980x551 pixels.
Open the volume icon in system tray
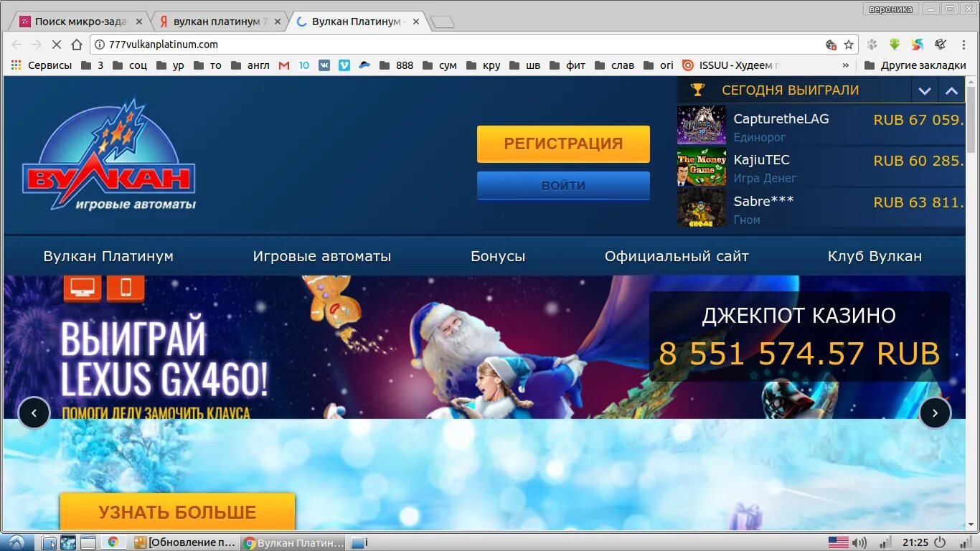point(859,543)
